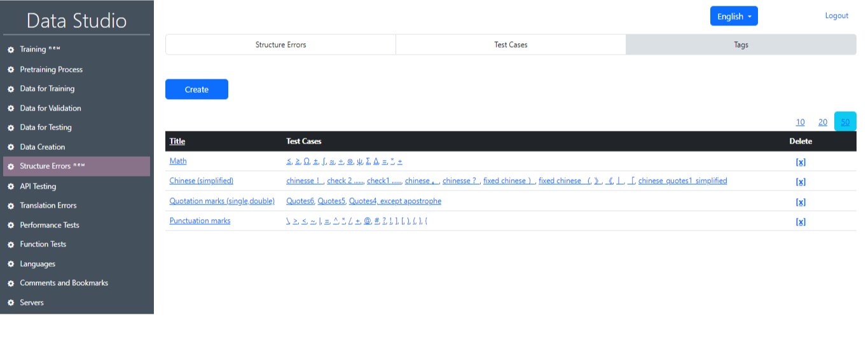868x355 pixels.
Task: Click the Test Cases column header
Action: pyautogui.click(x=304, y=141)
